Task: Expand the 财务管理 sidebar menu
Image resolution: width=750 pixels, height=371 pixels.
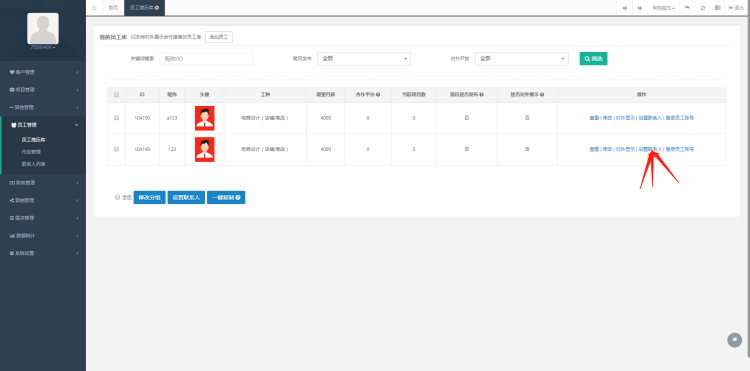Action: pos(43,183)
